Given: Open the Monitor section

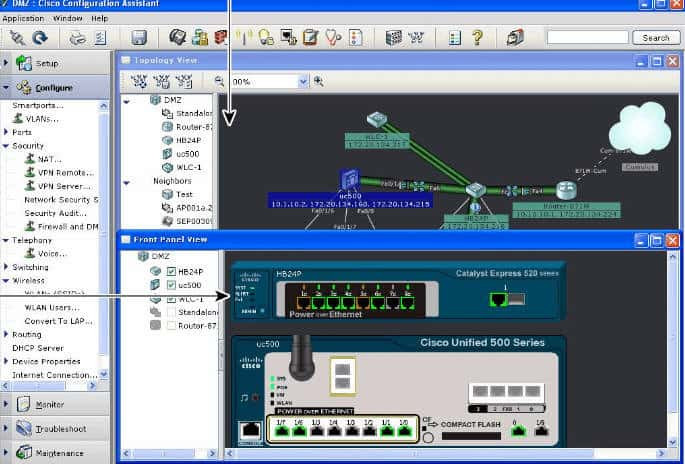Looking at the screenshot, I should point(55,405).
